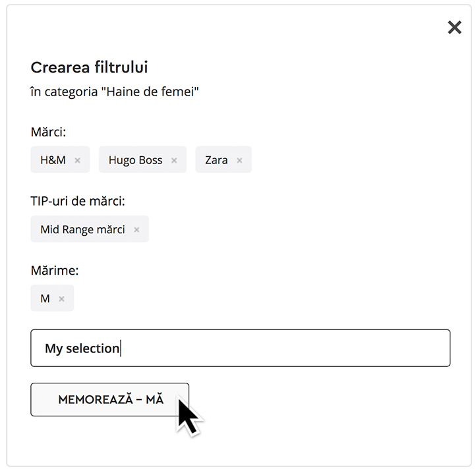Screen dimensions: 476x473
Task: Click the M size chip letter
Action: click(x=45, y=298)
